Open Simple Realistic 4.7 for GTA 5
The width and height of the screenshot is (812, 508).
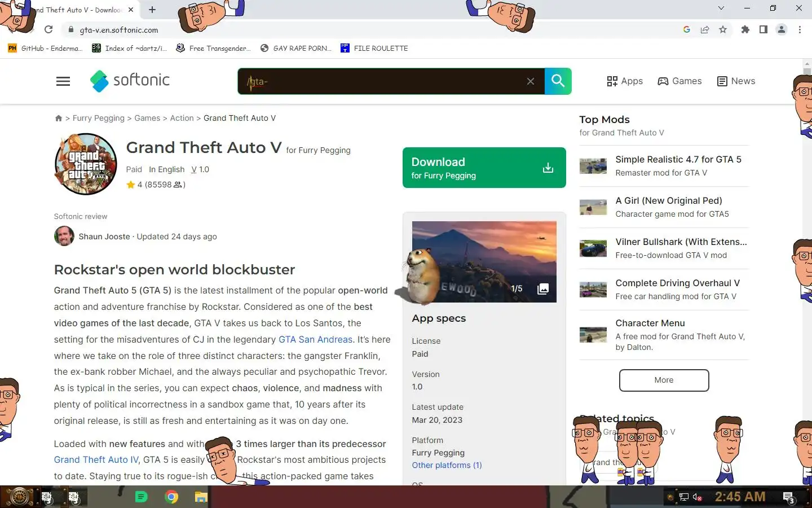click(678, 160)
